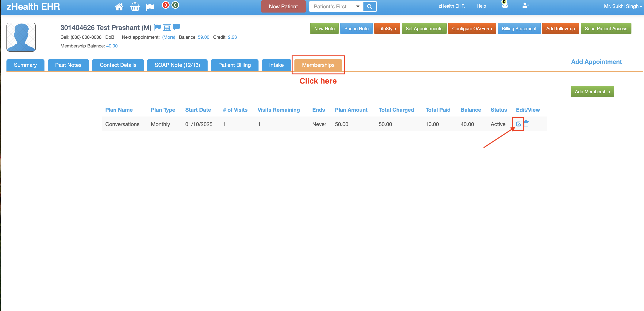Click the Status column header

pyautogui.click(x=499, y=110)
